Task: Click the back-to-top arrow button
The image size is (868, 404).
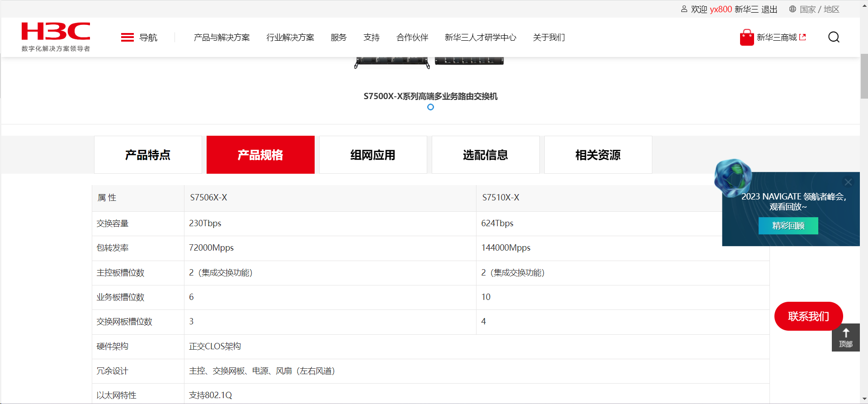Action: click(x=846, y=337)
